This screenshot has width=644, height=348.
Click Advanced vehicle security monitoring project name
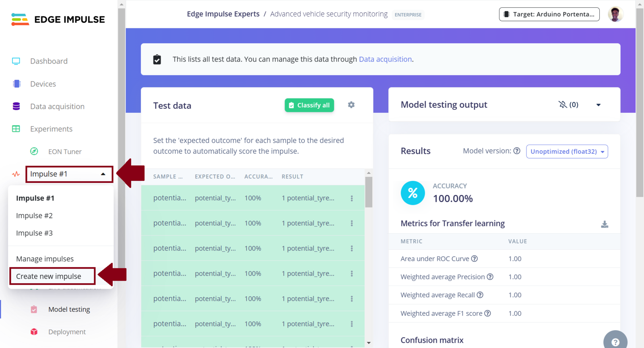click(329, 14)
